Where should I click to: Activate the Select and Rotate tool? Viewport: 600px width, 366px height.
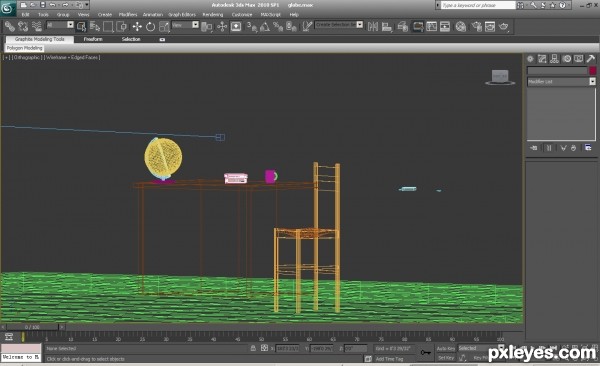(150, 26)
